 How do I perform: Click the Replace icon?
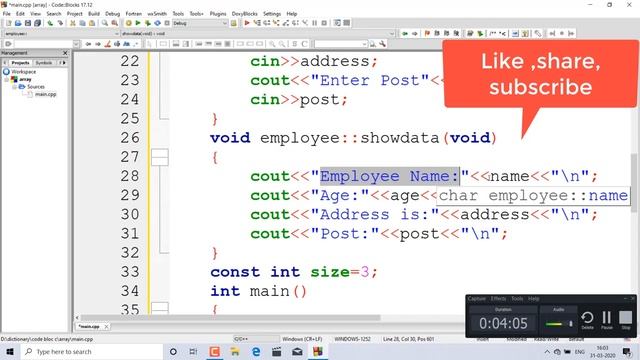point(115,23)
